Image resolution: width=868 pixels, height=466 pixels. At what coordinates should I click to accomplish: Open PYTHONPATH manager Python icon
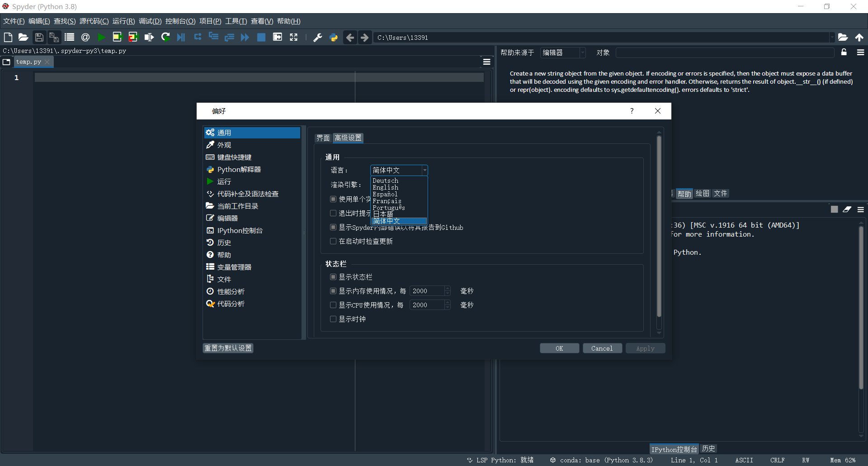point(334,37)
